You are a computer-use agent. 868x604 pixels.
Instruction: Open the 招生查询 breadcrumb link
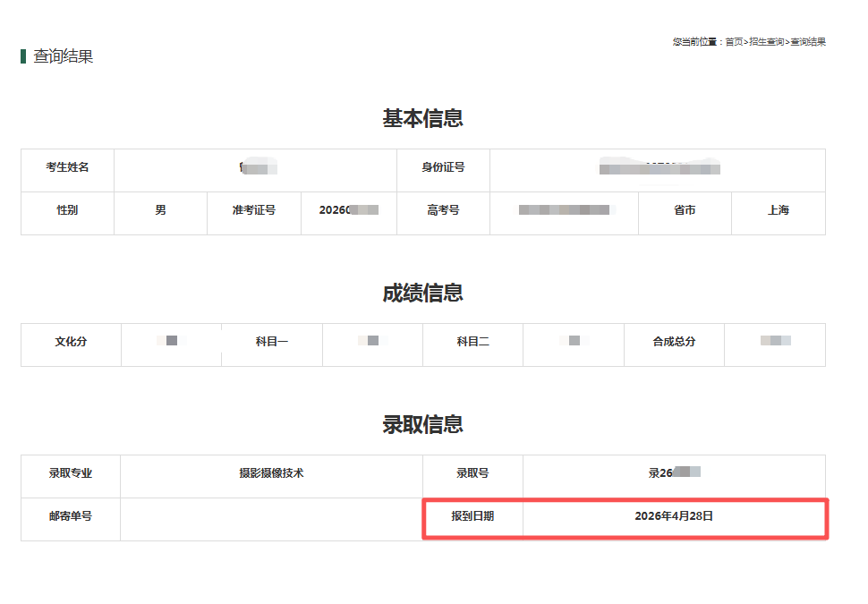click(x=766, y=42)
